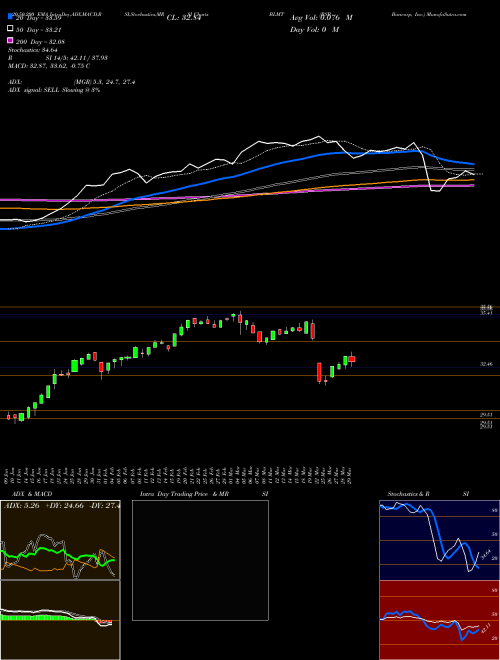The height and width of the screenshot is (660, 500).
Task: Click the red RSI indicator panel
Action: [x=439, y=620]
